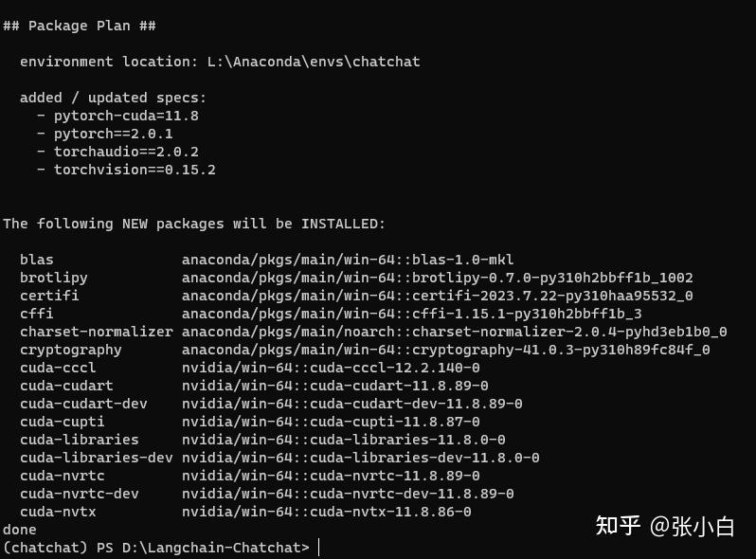Image resolution: width=756 pixels, height=559 pixels.
Task: Click the '## Package Plan ##' heading line
Action: tap(80, 26)
